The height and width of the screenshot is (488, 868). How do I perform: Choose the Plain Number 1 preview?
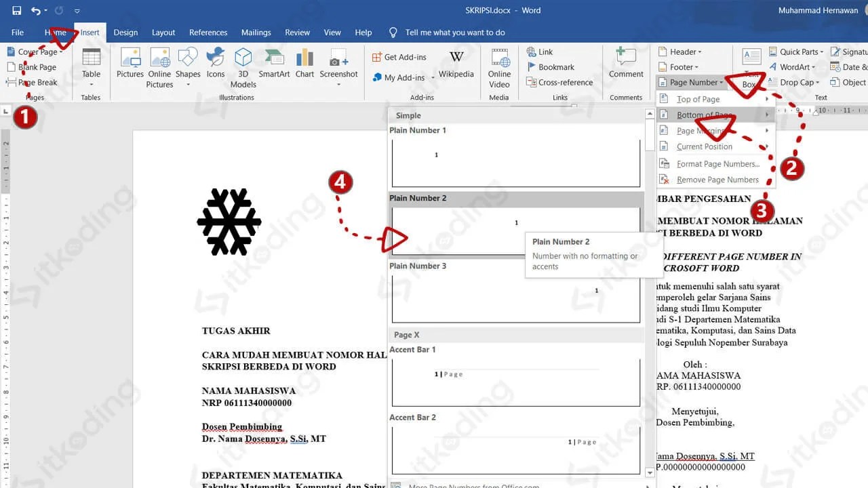tap(516, 162)
